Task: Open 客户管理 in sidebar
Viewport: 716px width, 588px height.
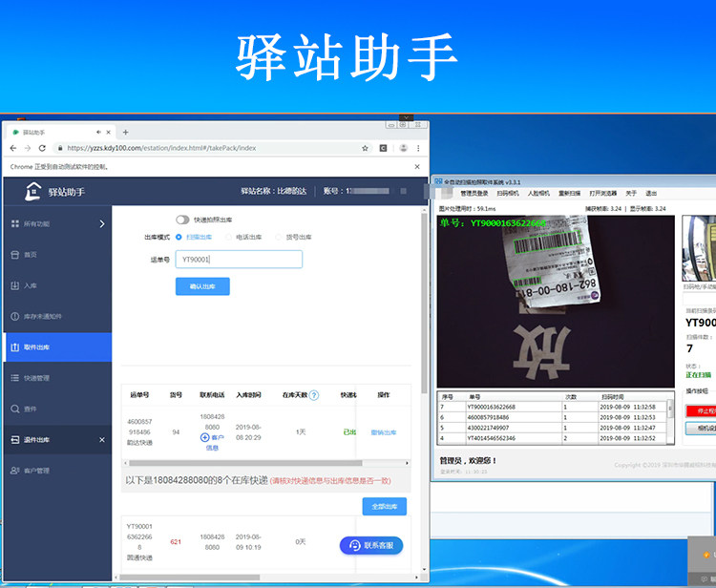Action: (36, 471)
